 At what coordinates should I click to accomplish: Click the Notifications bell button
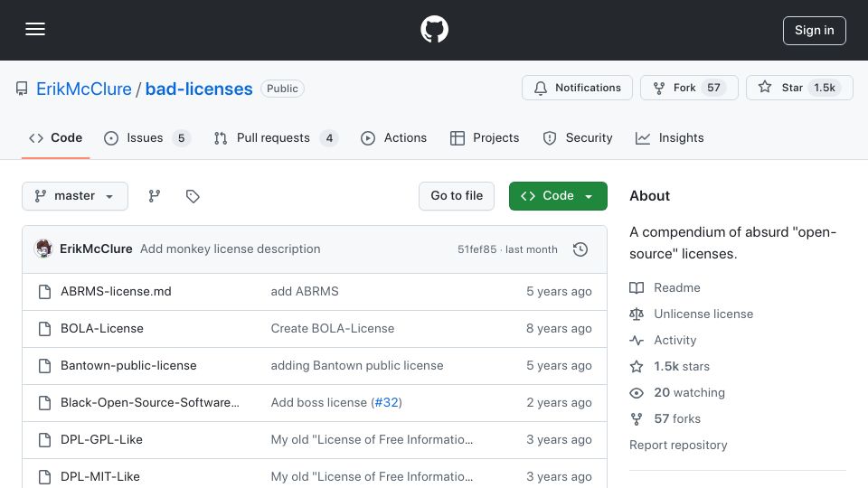[x=577, y=88]
